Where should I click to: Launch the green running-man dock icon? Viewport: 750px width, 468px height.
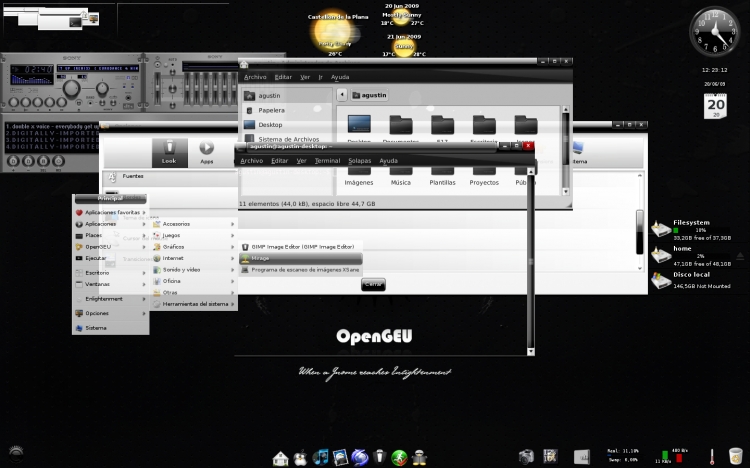click(399, 458)
